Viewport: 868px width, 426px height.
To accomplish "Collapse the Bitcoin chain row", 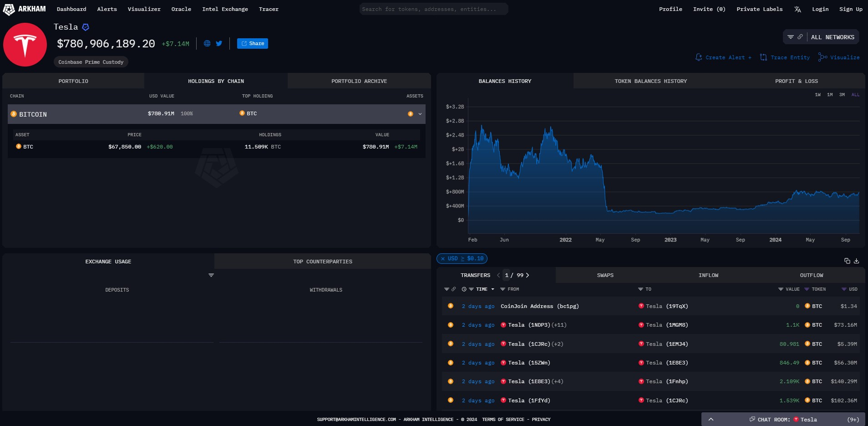I will 420,114.
